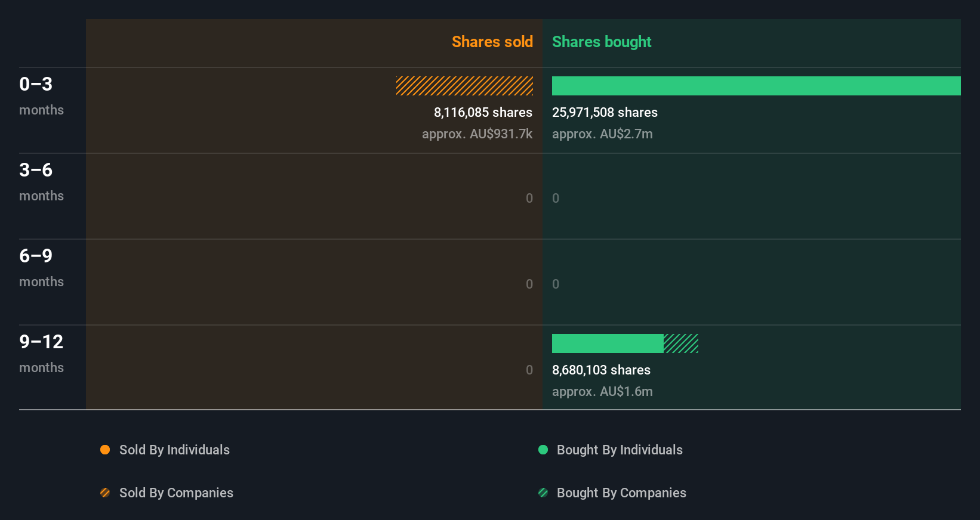Click the approx. AU$2.7m value
The height and width of the screenshot is (520, 980).
tap(602, 134)
